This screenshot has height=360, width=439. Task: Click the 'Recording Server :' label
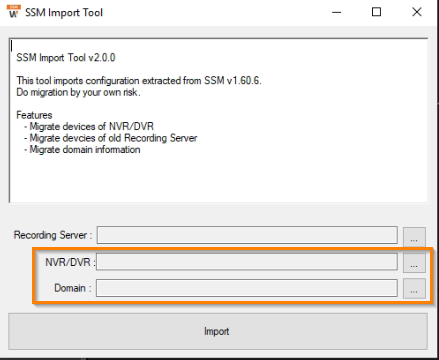53,235
